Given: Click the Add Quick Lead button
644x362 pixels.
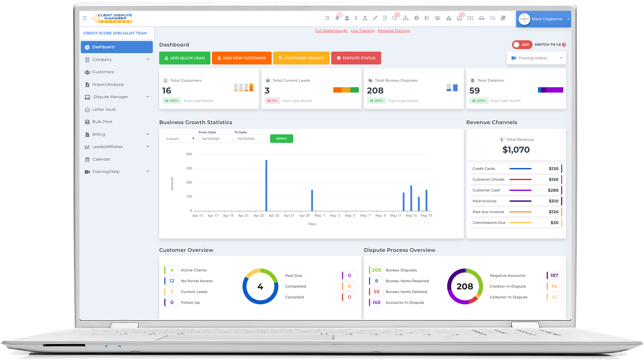Looking at the screenshot, I should click(x=184, y=58).
